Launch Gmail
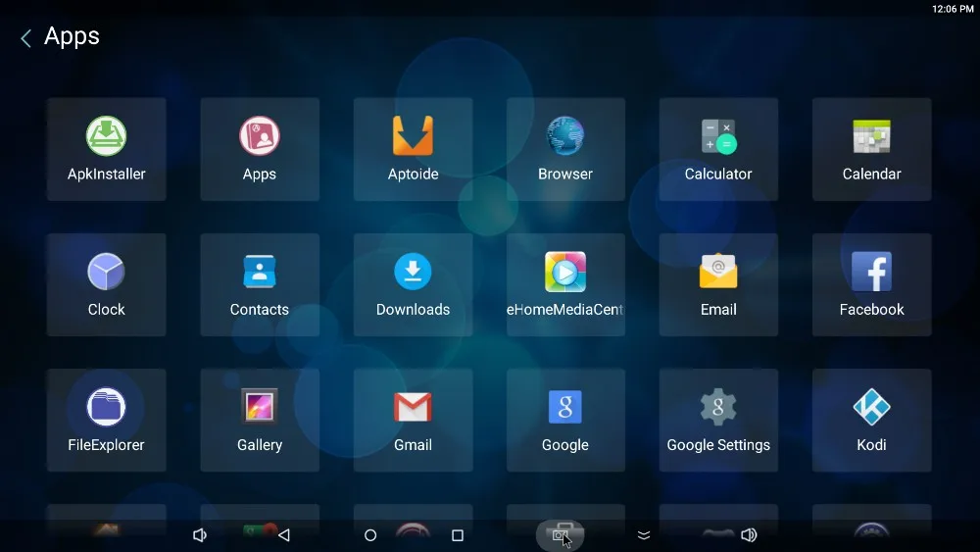The height and width of the screenshot is (552, 980). tap(413, 420)
